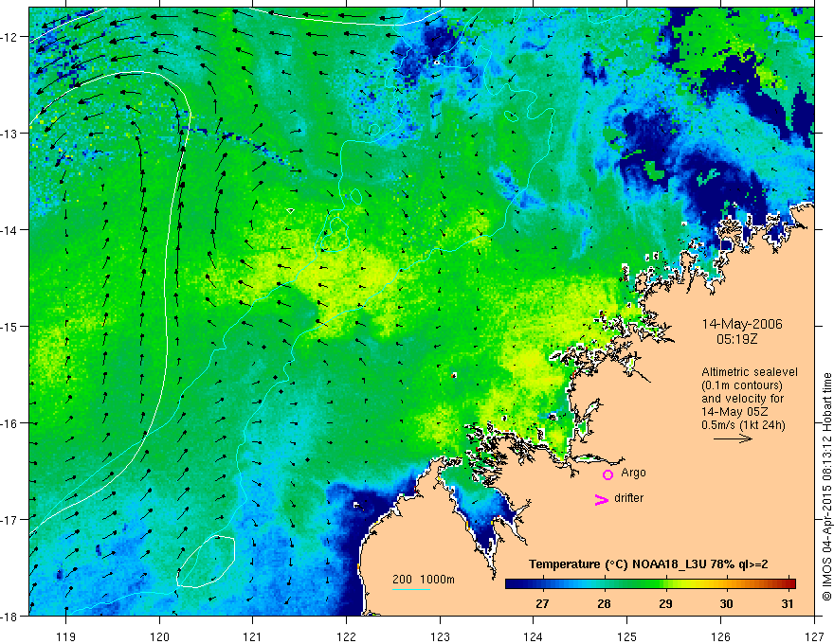Click the time text 05:19Z
Viewport: 834px width, 644px height.
pyautogui.click(x=736, y=338)
